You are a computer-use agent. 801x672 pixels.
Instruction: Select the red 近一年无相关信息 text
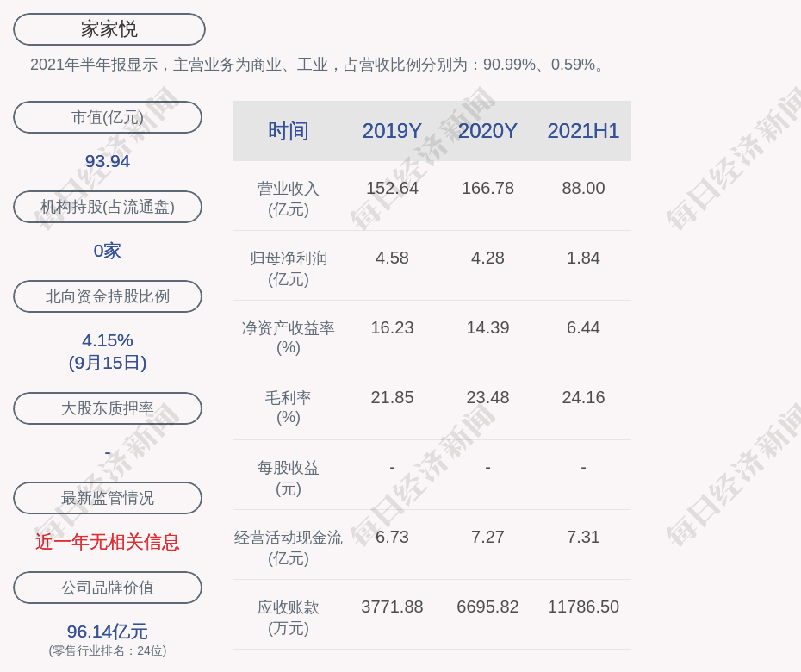tap(108, 542)
